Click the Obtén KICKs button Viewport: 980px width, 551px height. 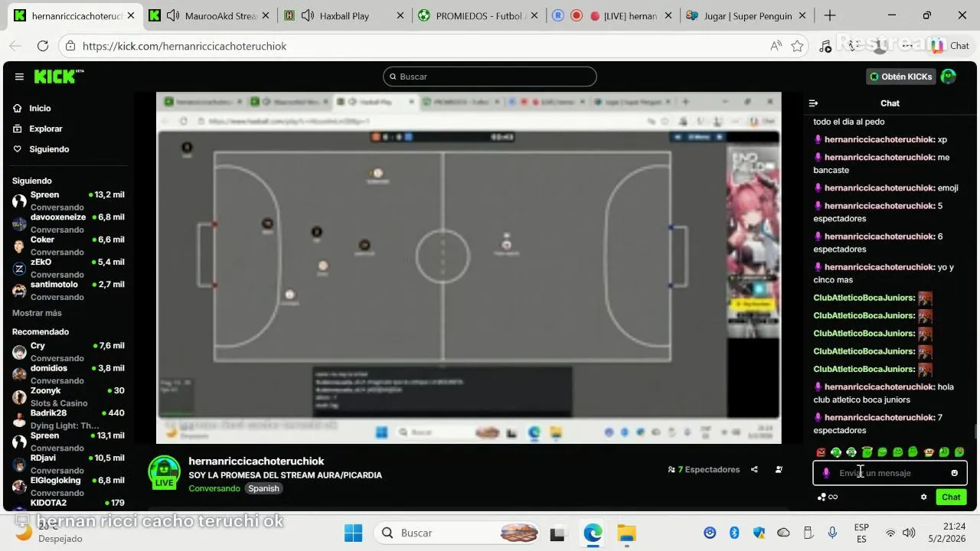[x=901, y=77]
